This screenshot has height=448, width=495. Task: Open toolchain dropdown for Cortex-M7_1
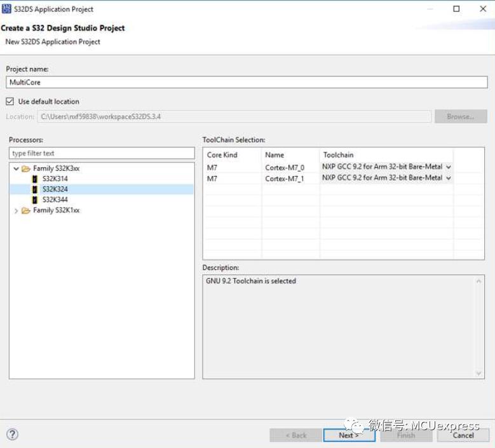click(x=448, y=178)
